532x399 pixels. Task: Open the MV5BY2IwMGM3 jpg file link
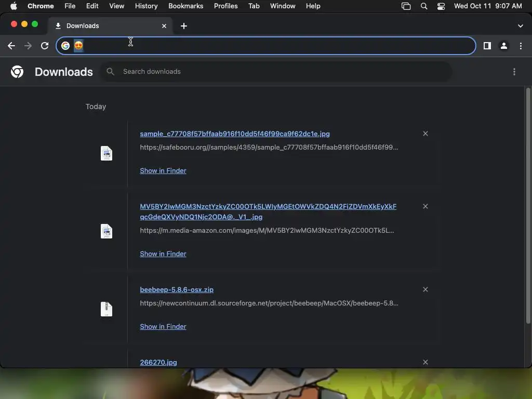(x=268, y=212)
